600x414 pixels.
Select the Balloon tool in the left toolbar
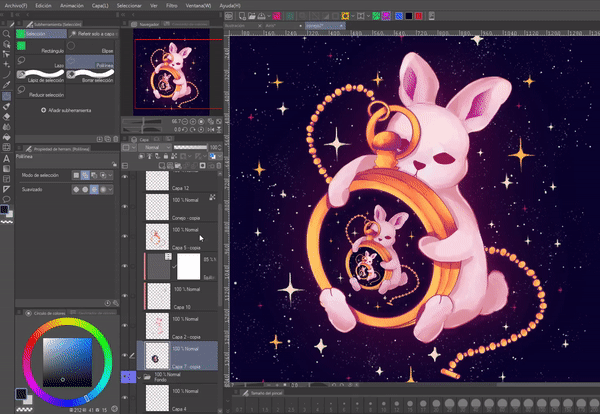(6, 199)
